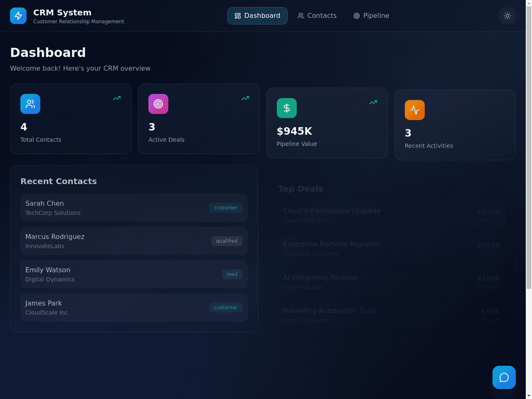Click the qualified badge for Marcus Rodriguez
Viewport: 532px width, 399px height.
point(227,241)
